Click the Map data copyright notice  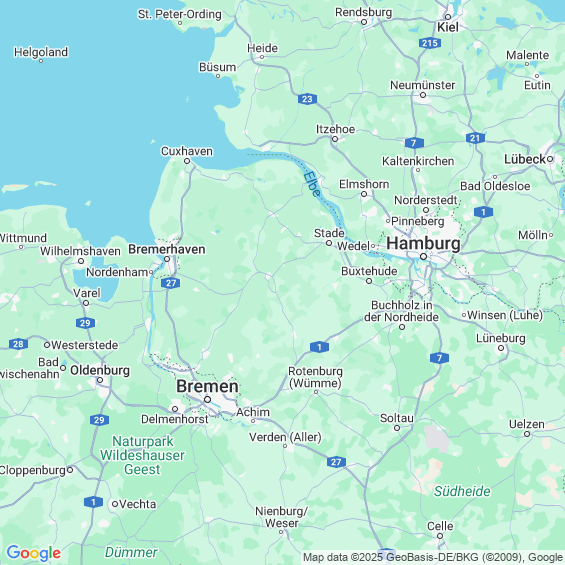pyautogui.click(x=433, y=557)
